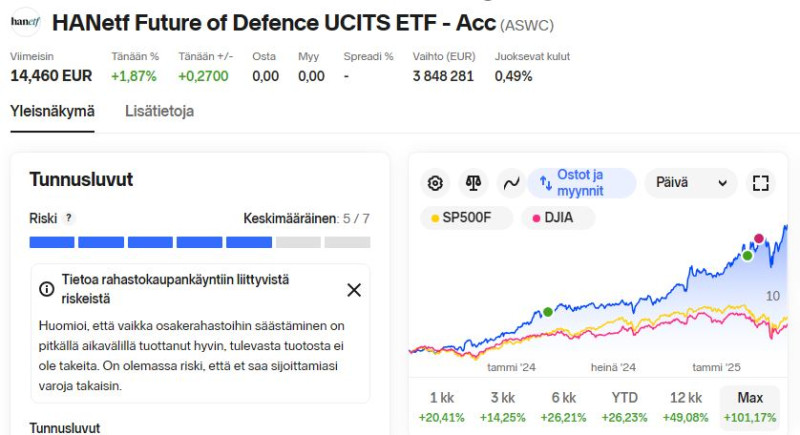Viewport: 800px width, 435px height.
Task: Select the line chart type icon
Action: pos(511,183)
